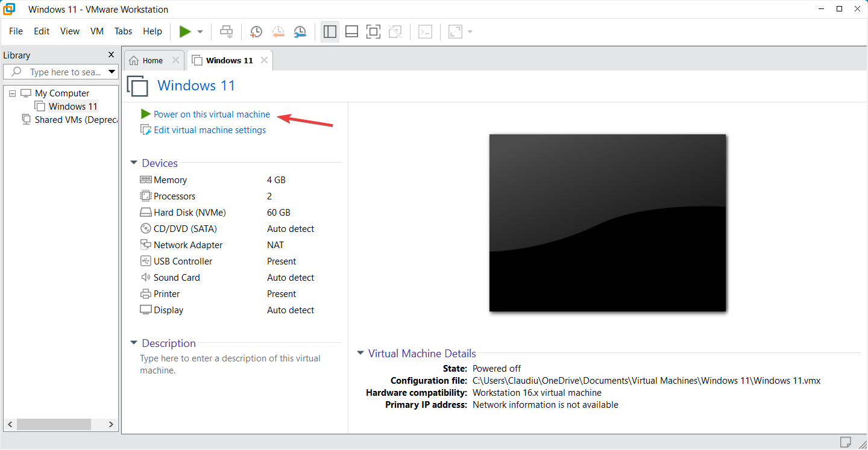Click the CD/DVD (SATA) disc icon
This screenshot has width=868, height=450.
[x=145, y=228]
